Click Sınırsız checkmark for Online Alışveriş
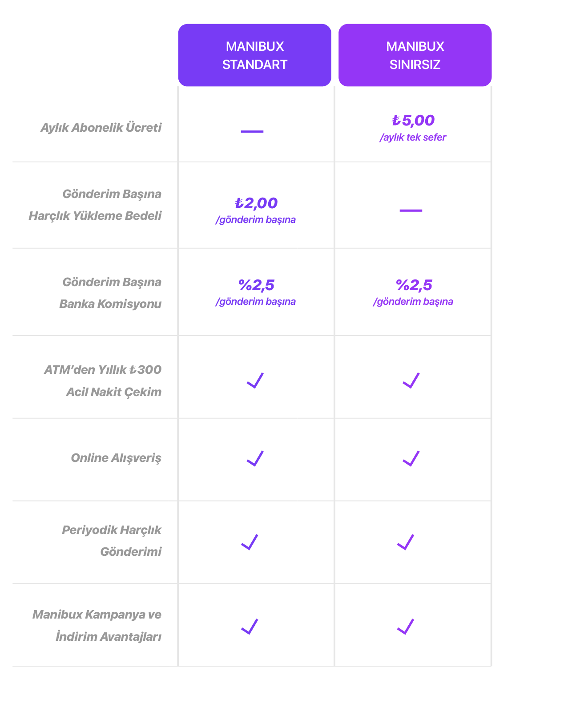The image size is (588, 704). point(411,458)
